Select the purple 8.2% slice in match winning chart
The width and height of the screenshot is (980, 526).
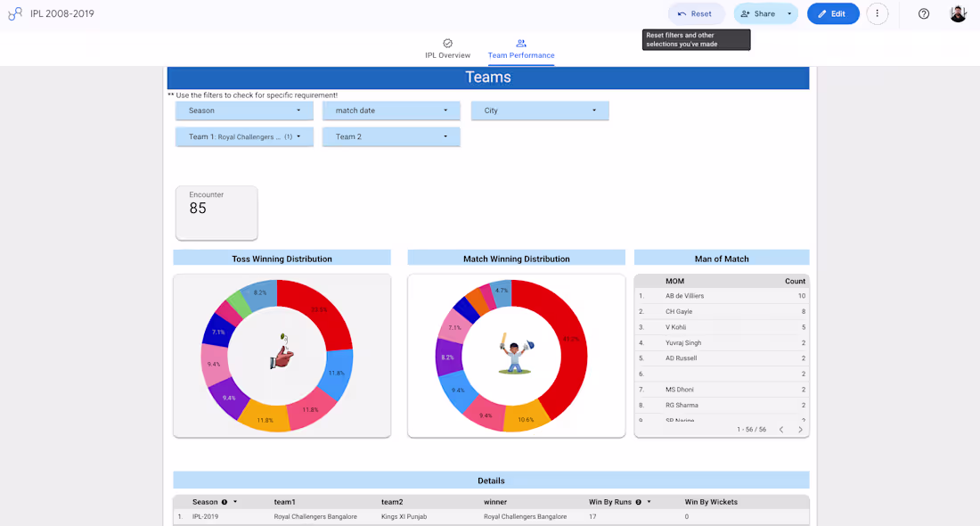(447, 357)
